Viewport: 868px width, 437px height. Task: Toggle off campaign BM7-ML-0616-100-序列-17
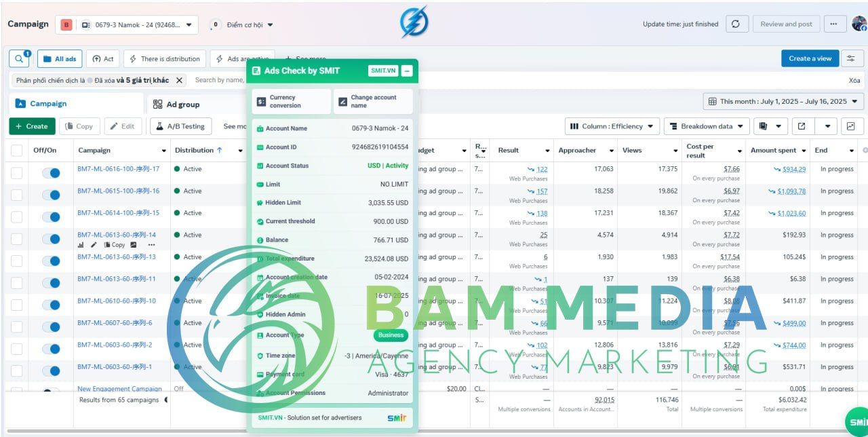click(x=51, y=173)
